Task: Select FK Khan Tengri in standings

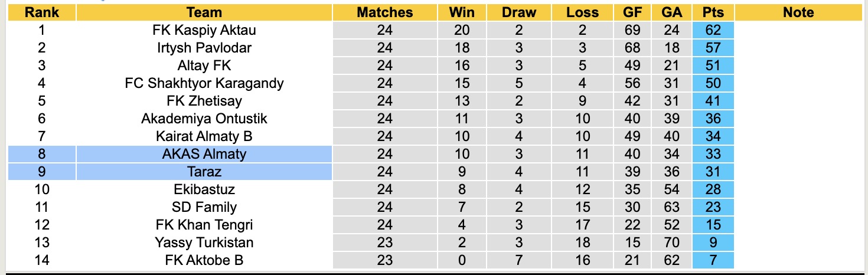Action: (x=204, y=225)
